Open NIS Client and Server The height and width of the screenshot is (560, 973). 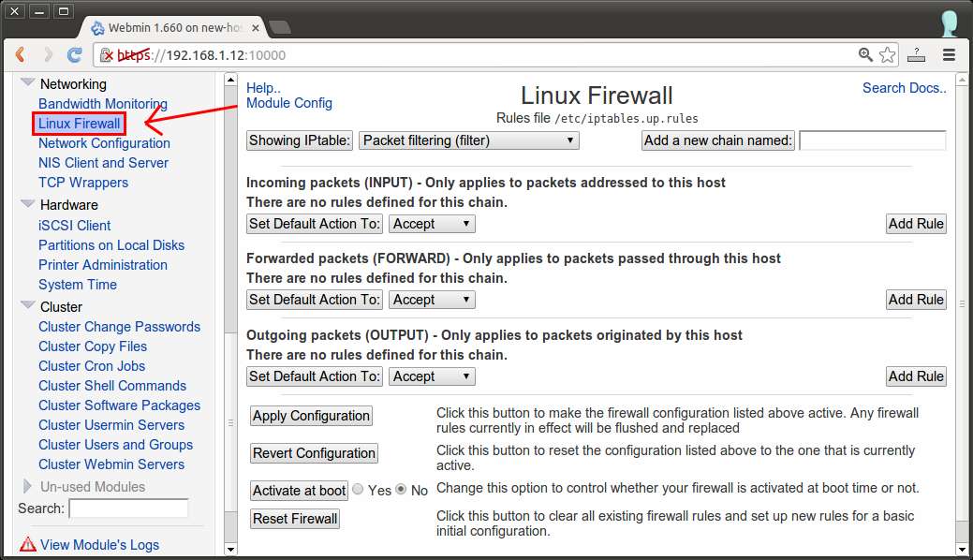tap(104, 163)
